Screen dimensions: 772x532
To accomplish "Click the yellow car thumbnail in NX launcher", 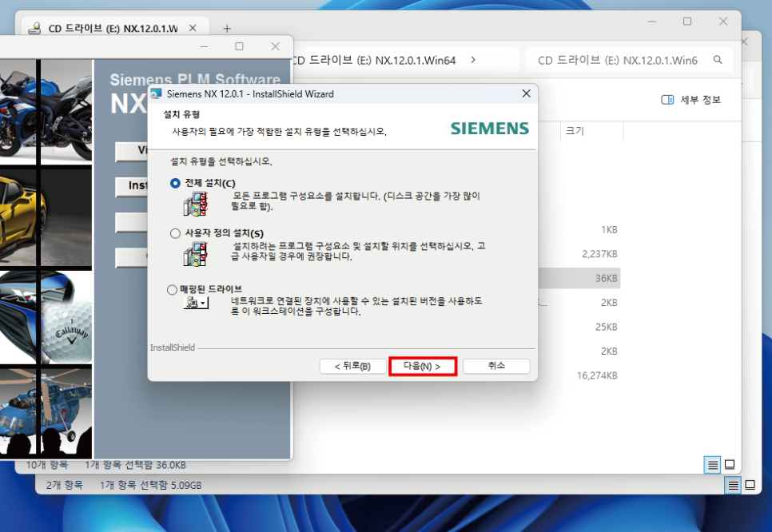I will (x=46, y=217).
